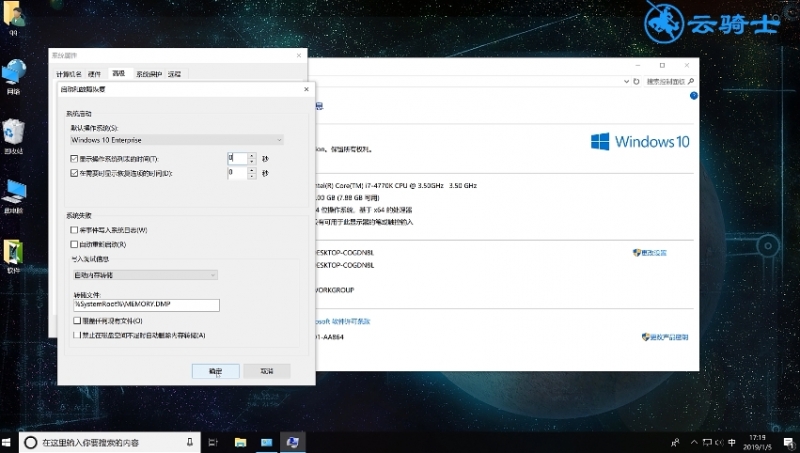The width and height of the screenshot is (800, 453).
Task: Enable 将事件写入系统日志(W) checkbox
Action: click(x=74, y=230)
